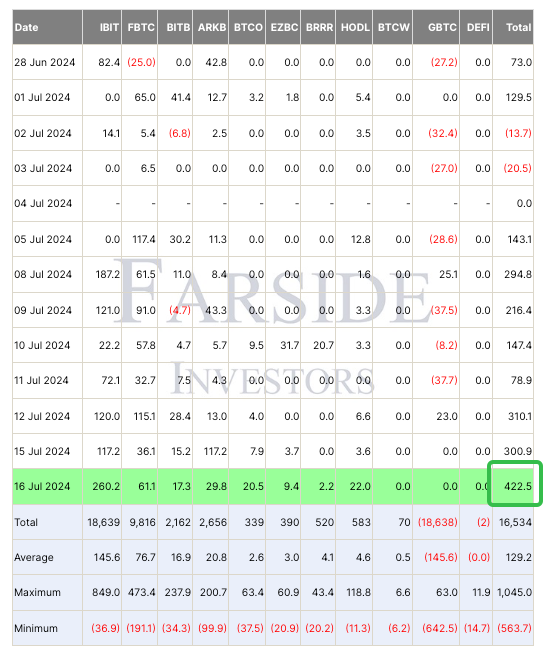Viewport: 551px width, 660px height.
Task: Click the Maximum row label
Action: tap(37, 593)
